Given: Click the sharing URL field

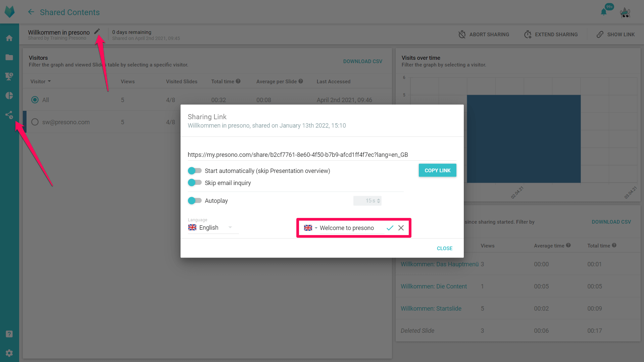Looking at the screenshot, I should pyautogui.click(x=322, y=155).
